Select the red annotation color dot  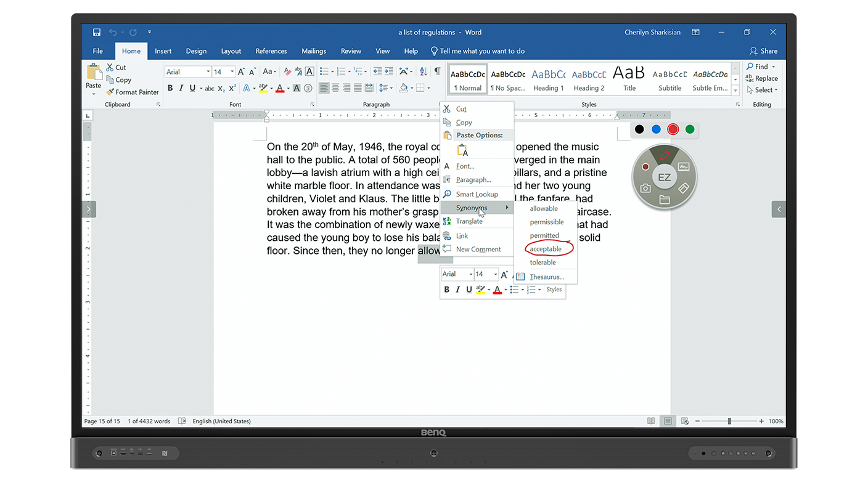point(673,129)
